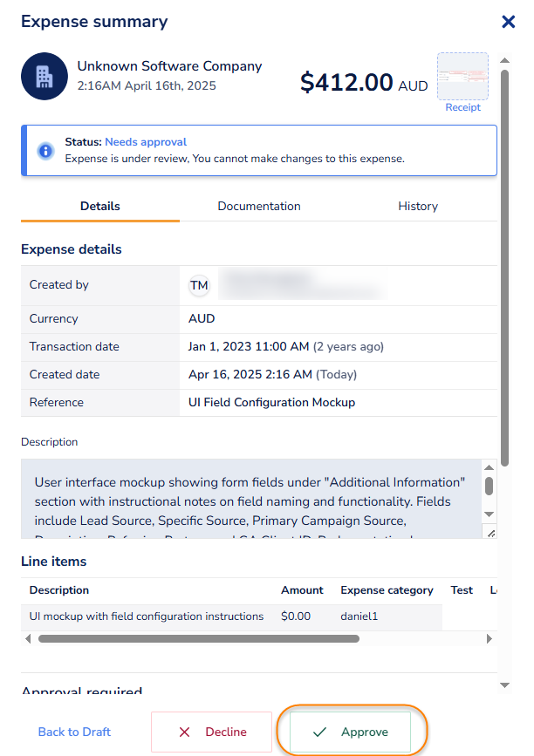The image size is (534, 756).
Task: Click the Back to Draft link
Action: tap(74, 732)
